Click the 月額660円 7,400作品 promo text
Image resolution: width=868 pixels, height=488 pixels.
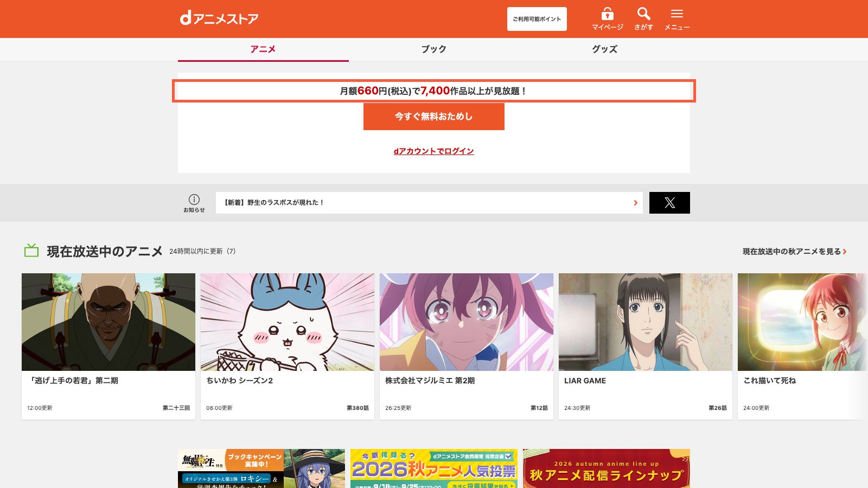tap(434, 91)
